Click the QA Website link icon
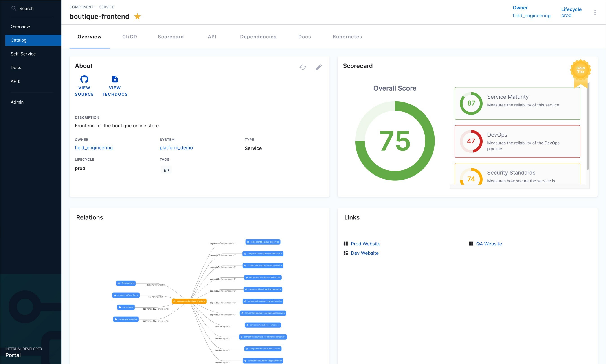The width and height of the screenshot is (606, 364). pos(471,244)
